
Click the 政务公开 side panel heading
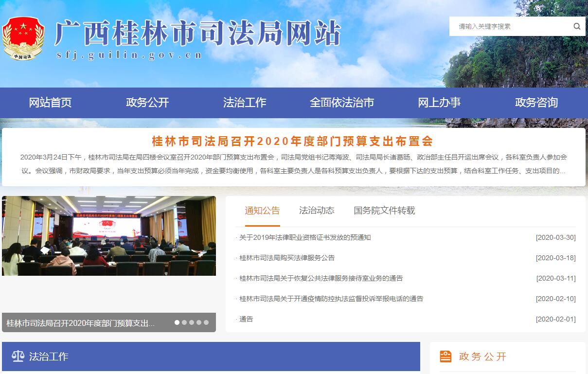482,356
